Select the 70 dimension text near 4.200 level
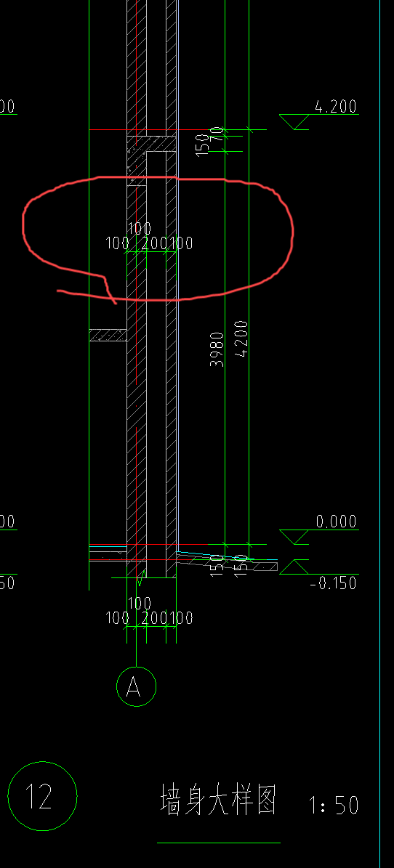Image resolution: width=394 pixels, height=868 pixels. point(217,133)
